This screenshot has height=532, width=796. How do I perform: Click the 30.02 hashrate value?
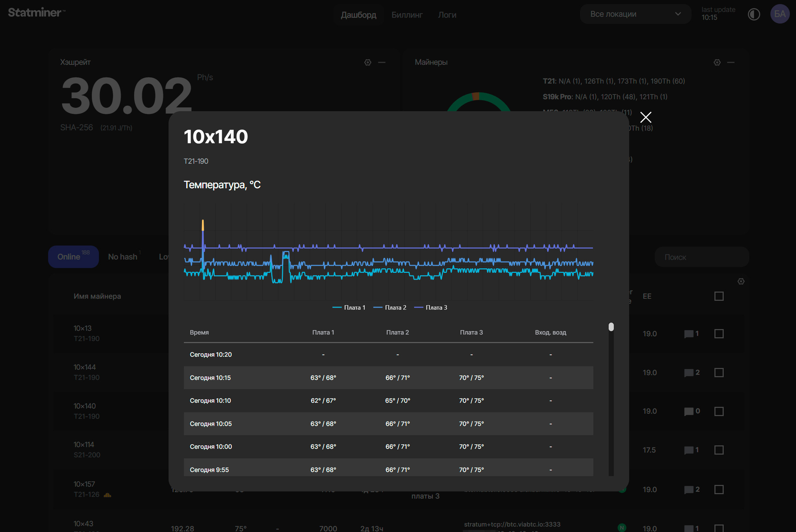[126, 95]
